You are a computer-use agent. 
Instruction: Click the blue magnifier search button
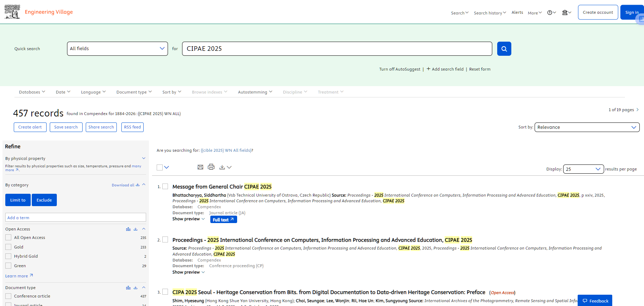[504, 49]
